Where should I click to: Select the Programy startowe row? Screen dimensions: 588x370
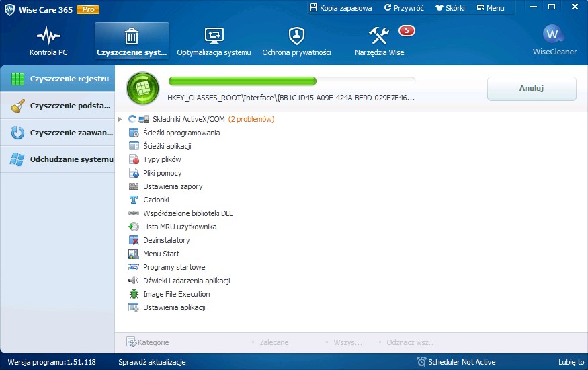[x=167, y=267]
